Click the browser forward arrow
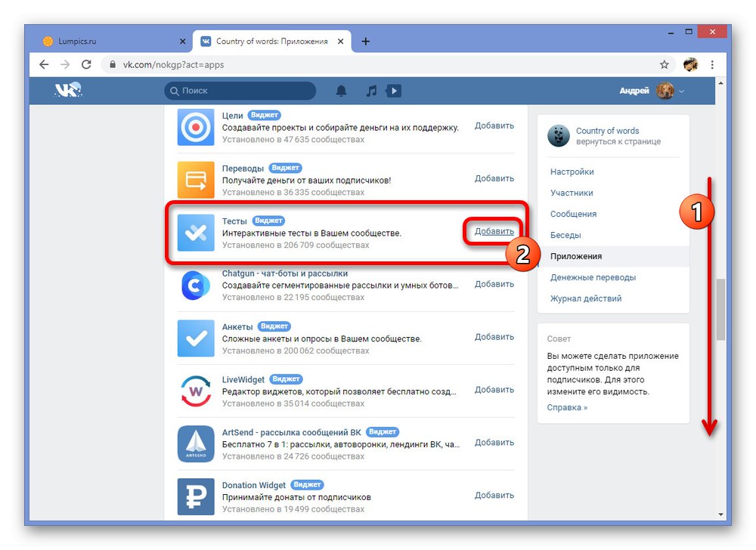The height and width of the screenshot is (550, 756). [x=65, y=64]
